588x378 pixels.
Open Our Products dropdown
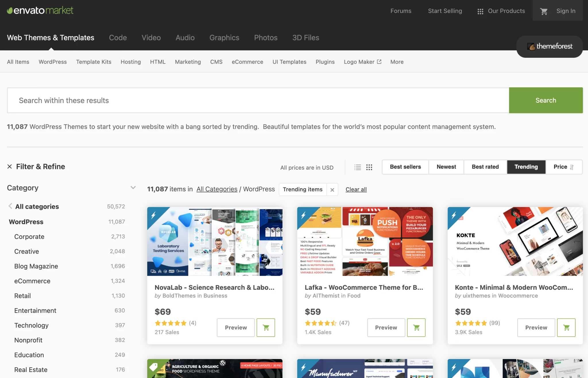coord(501,11)
